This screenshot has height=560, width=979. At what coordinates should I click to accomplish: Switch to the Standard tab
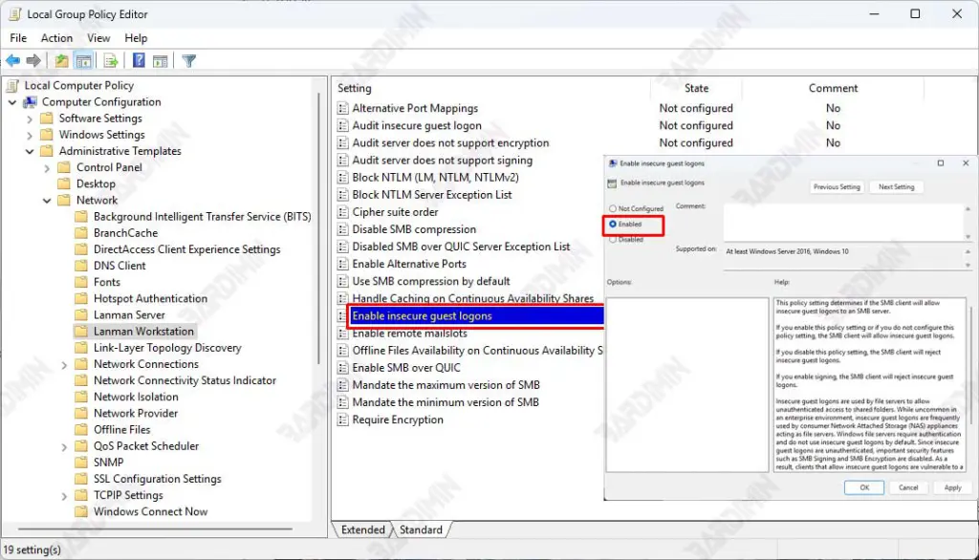(x=421, y=529)
